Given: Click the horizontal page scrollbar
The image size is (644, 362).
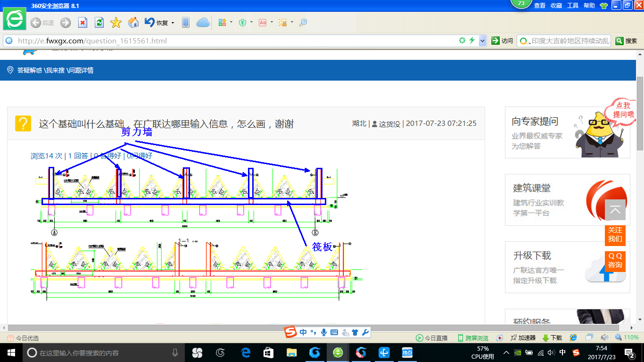Looking at the screenshot, I should click(x=313, y=328).
